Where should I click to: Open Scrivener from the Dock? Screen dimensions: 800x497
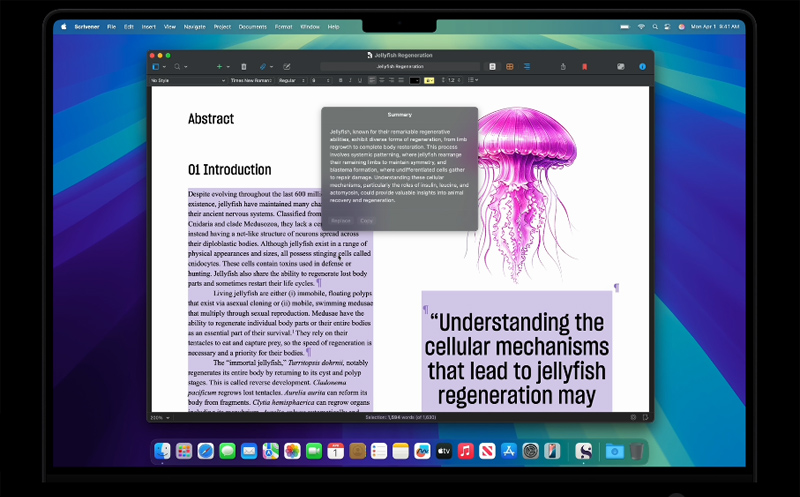[583, 451]
